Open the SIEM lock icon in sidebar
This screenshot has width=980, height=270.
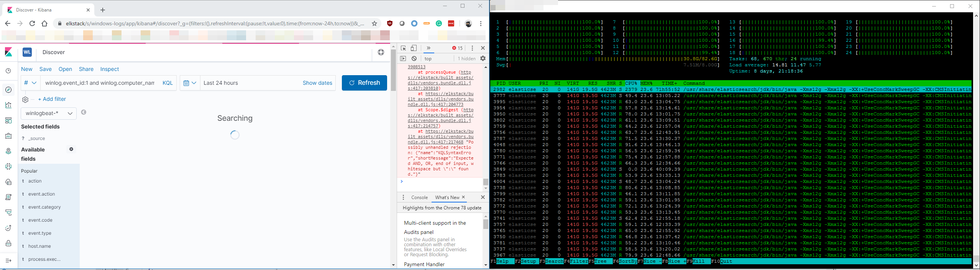pyautogui.click(x=8, y=243)
